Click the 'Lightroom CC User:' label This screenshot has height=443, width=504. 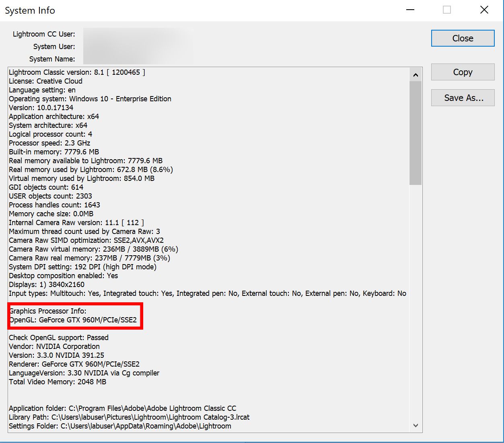point(44,34)
